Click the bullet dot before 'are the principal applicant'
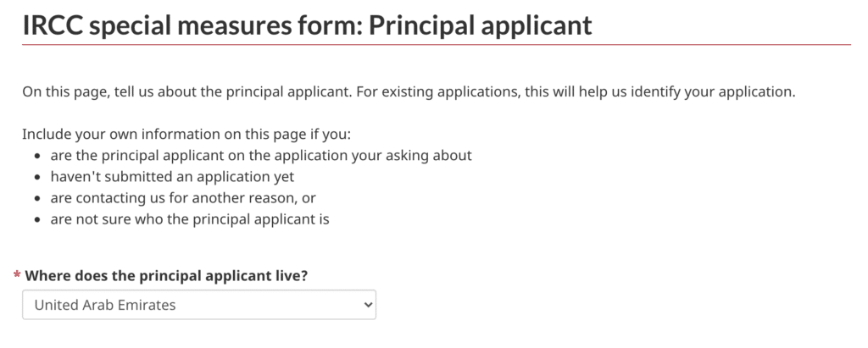Image resolution: width=868 pixels, height=348 pixels. click(38, 157)
